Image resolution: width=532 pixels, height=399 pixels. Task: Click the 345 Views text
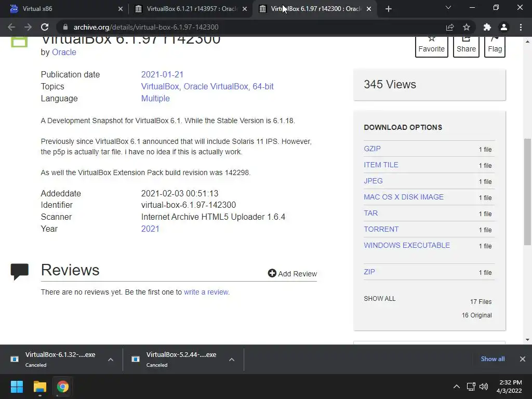click(x=390, y=85)
